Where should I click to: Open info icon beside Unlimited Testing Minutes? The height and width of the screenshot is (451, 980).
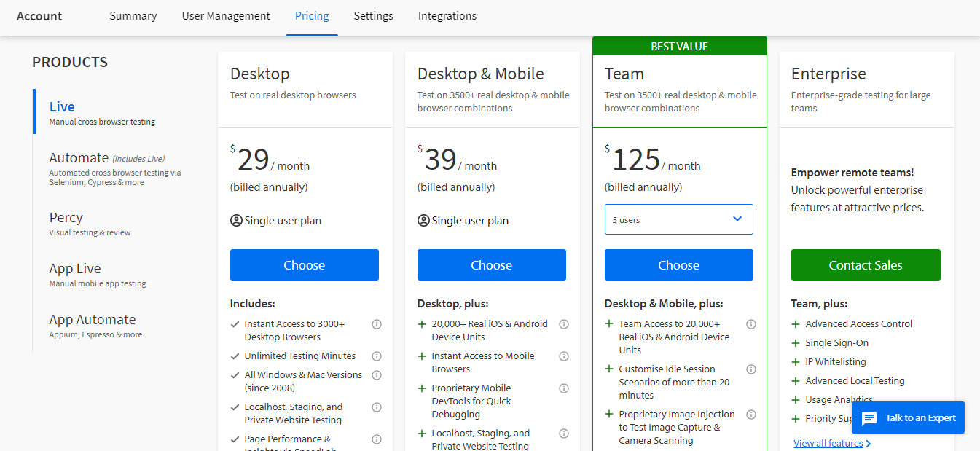click(x=377, y=356)
